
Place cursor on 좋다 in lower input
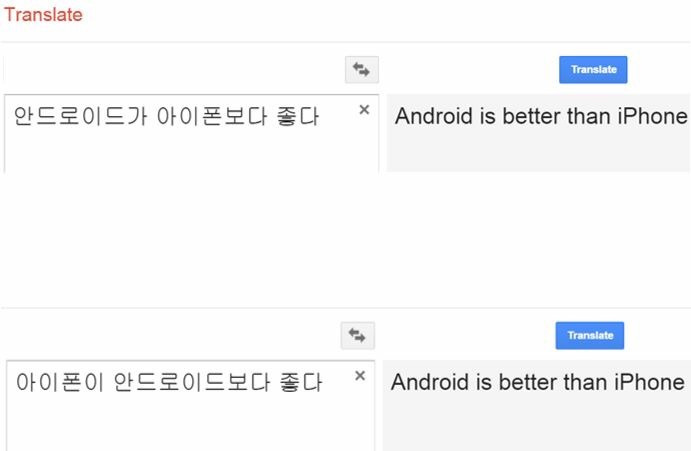tap(300, 382)
